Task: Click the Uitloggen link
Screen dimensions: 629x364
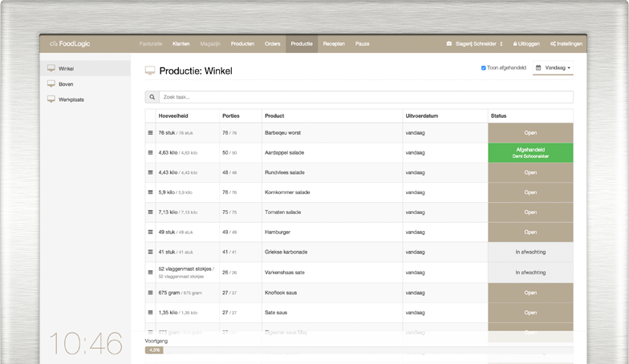Action: 526,43
